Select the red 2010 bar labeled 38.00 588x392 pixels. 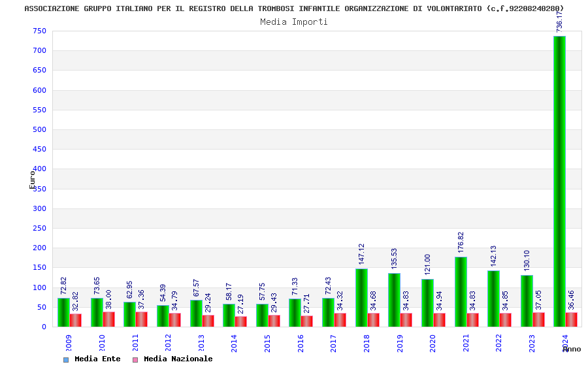click(109, 319)
